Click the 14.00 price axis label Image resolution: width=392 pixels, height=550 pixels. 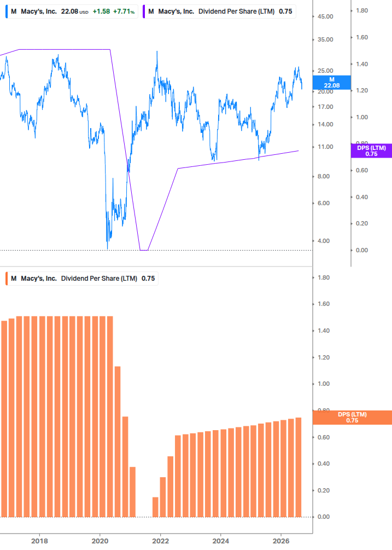click(x=325, y=125)
